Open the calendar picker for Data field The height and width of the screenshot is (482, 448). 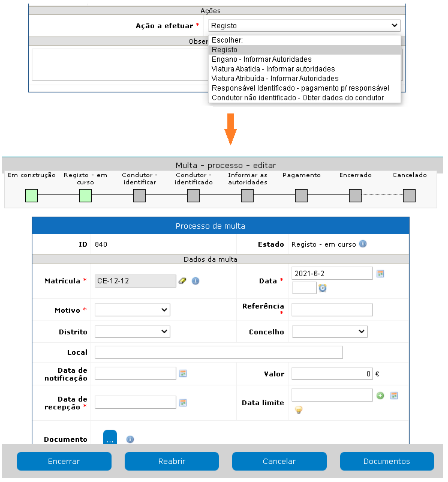(x=380, y=274)
